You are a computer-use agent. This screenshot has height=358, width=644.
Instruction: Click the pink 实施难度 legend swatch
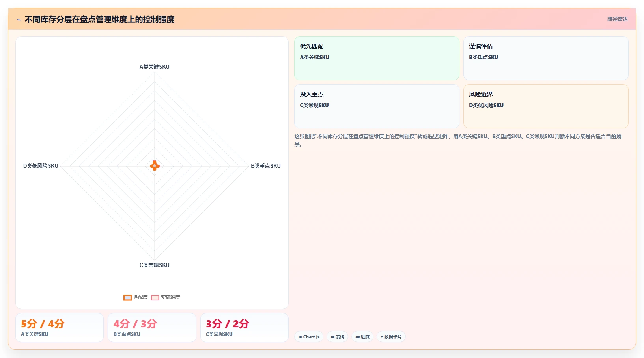coord(155,298)
